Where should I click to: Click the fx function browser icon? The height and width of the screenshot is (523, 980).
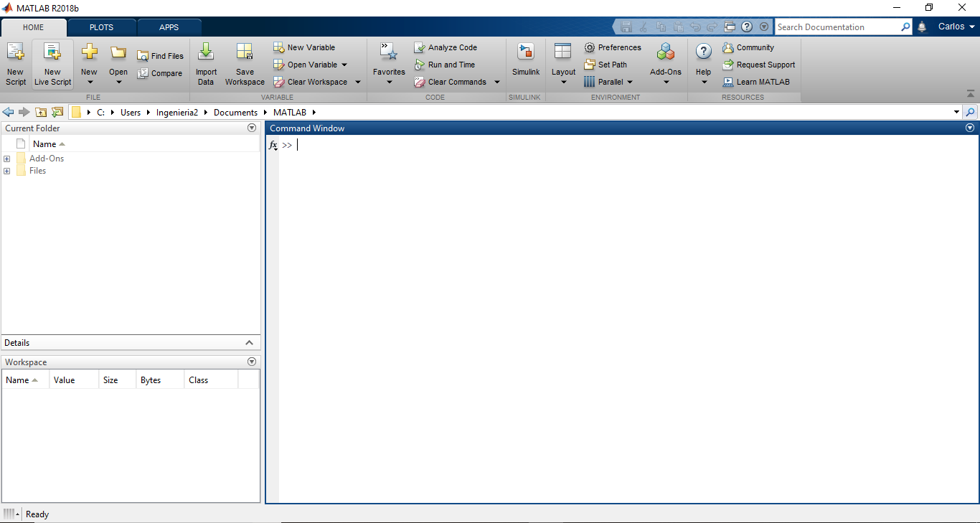[x=273, y=146]
